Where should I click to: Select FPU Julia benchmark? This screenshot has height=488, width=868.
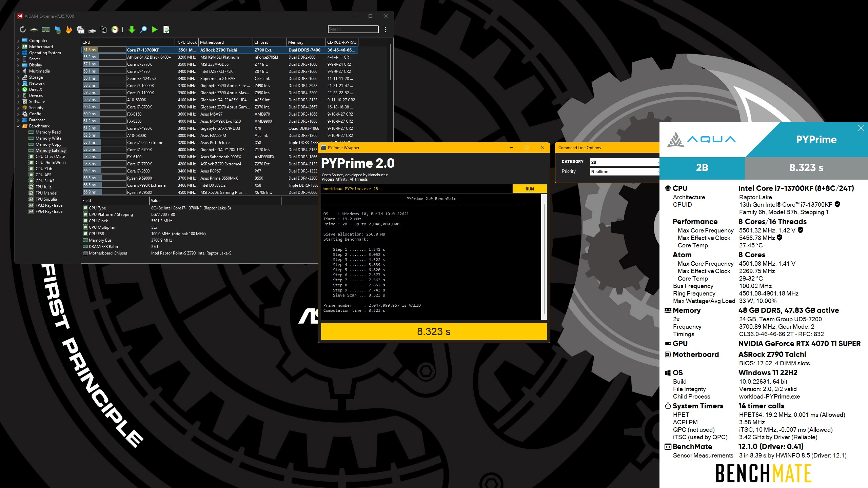(x=43, y=187)
